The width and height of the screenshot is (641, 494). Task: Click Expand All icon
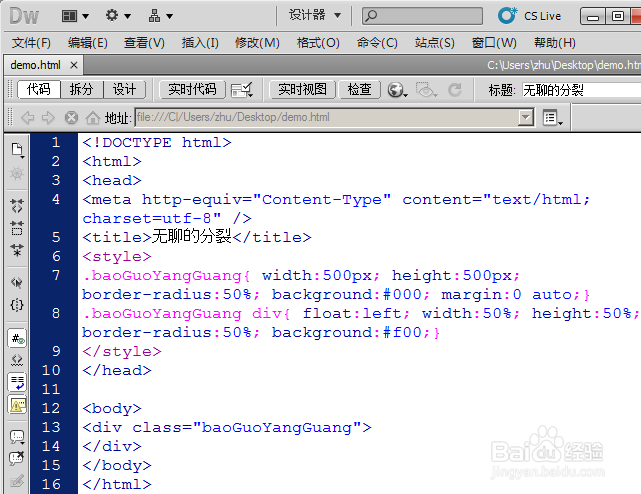click(x=17, y=250)
